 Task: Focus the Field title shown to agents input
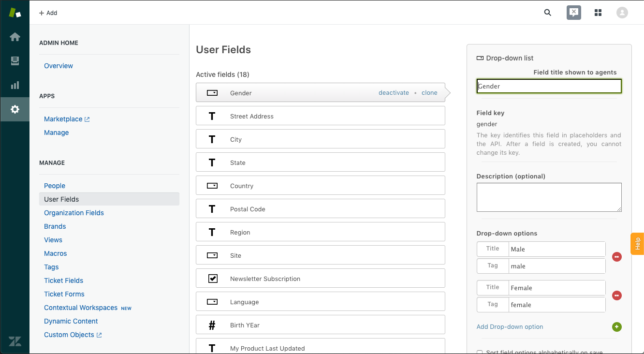tap(549, 86)
